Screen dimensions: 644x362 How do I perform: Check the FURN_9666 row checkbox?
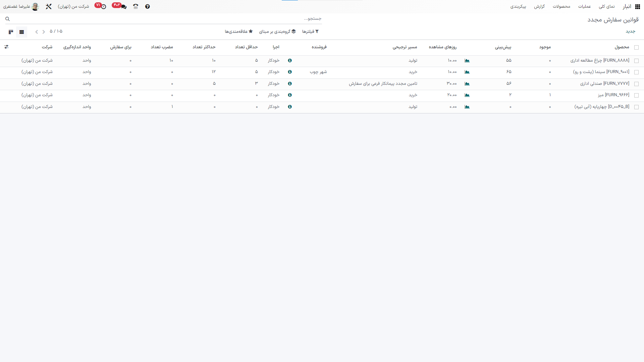[636, 96]
